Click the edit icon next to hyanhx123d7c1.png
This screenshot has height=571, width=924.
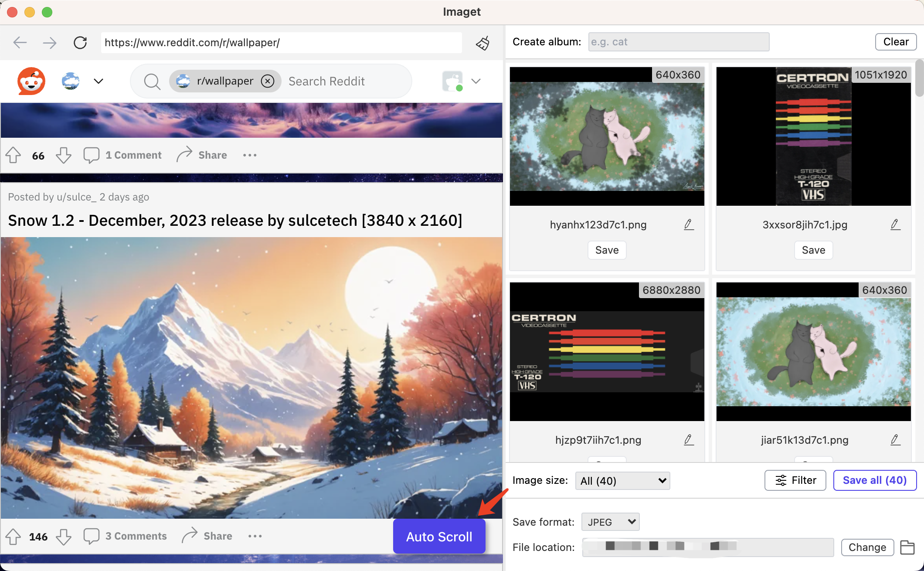click(689, 224)
